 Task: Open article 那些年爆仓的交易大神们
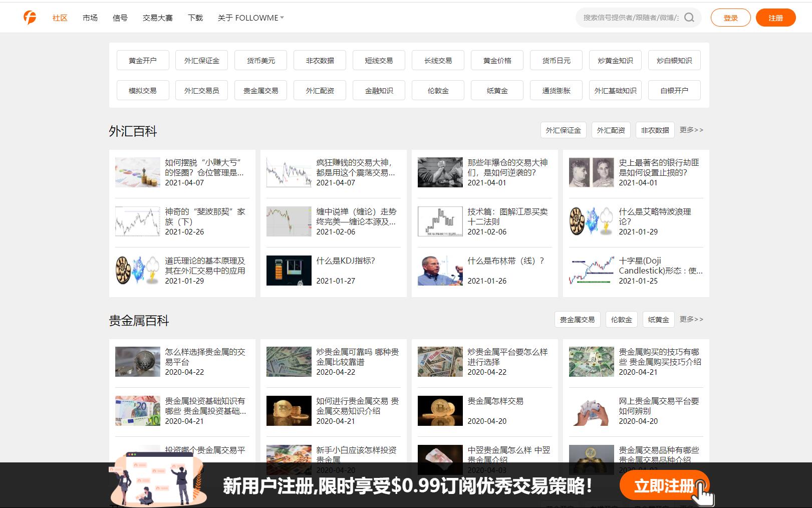pyautogui.click(x=507, y=167)
